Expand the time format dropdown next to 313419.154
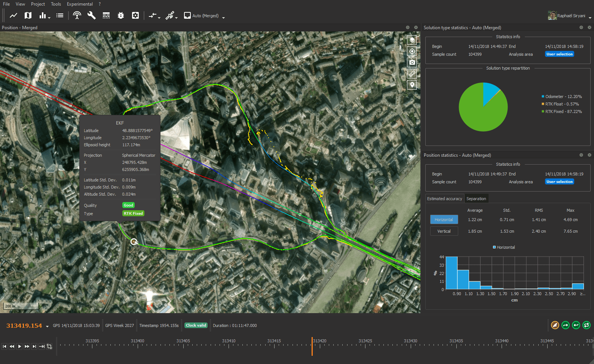 point(47,326)
